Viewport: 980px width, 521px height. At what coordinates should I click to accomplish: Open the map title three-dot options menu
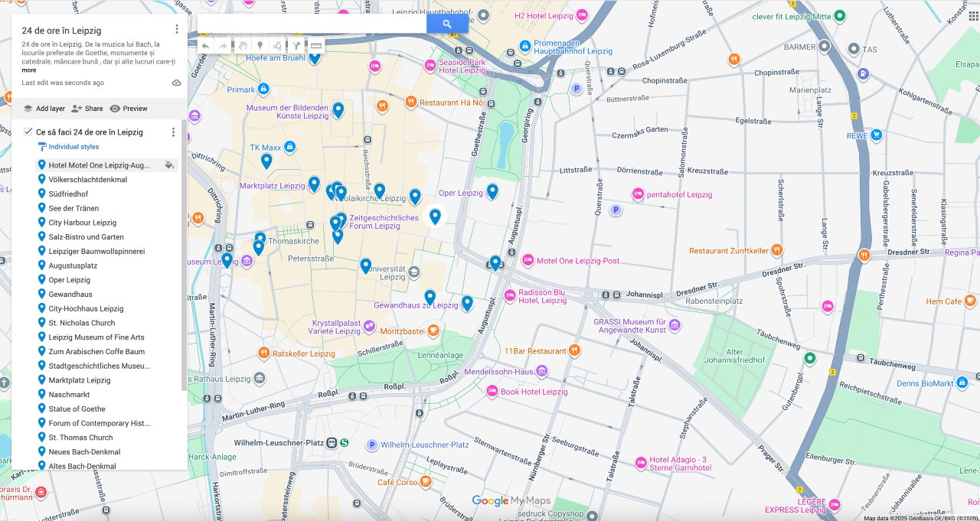[177, 29]
